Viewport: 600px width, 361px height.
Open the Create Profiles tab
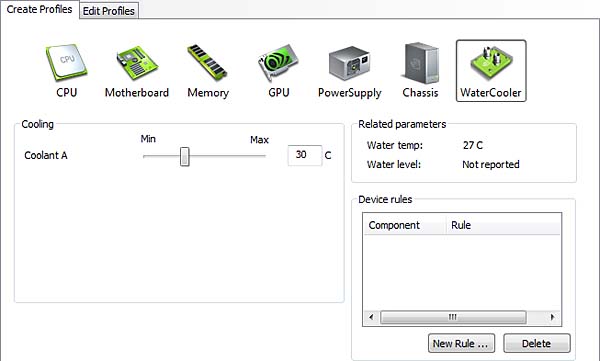[x=39, y=9]
